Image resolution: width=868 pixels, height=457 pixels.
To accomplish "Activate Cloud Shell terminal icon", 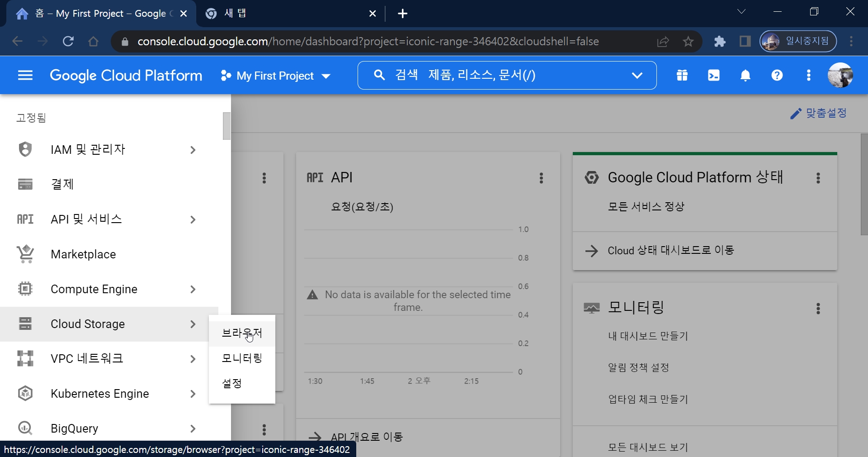I will coord(714,76).
